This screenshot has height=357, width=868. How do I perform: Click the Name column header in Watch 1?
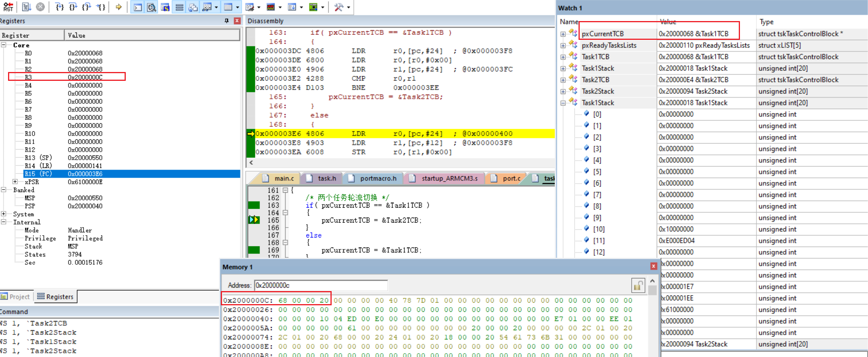pyautogui.click(x=569, y=22)
